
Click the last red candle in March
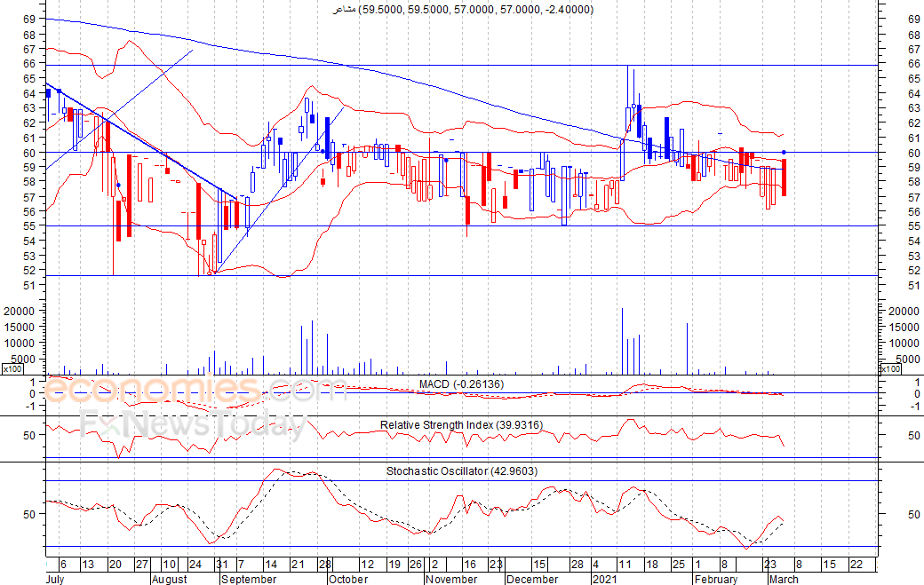785,178
